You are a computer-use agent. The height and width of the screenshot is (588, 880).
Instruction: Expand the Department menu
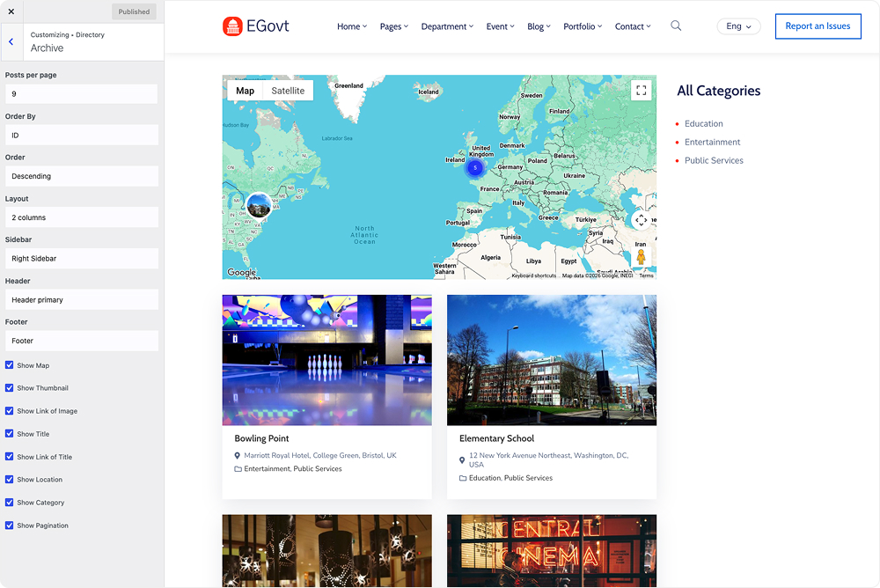coord(447,26)
